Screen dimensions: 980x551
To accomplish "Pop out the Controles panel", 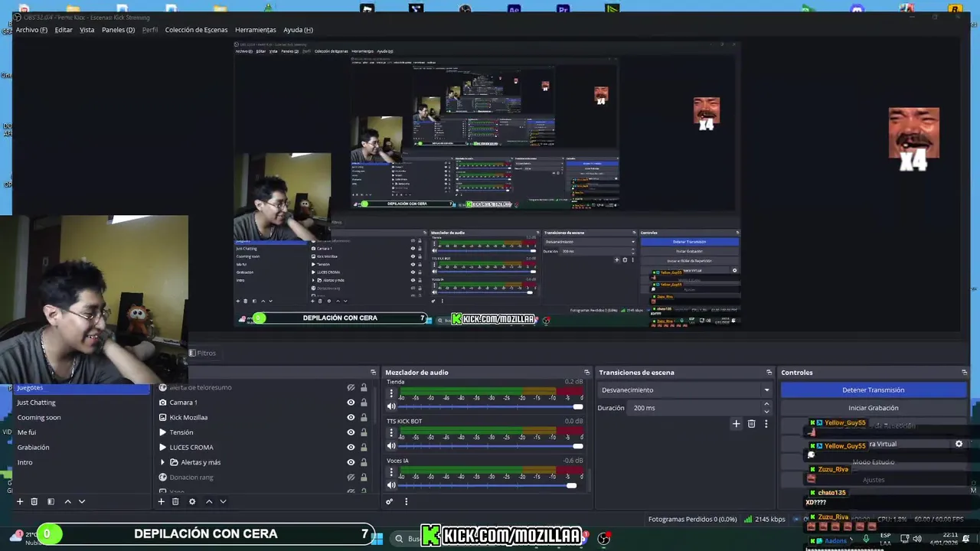I will click(x=964, y=373).
